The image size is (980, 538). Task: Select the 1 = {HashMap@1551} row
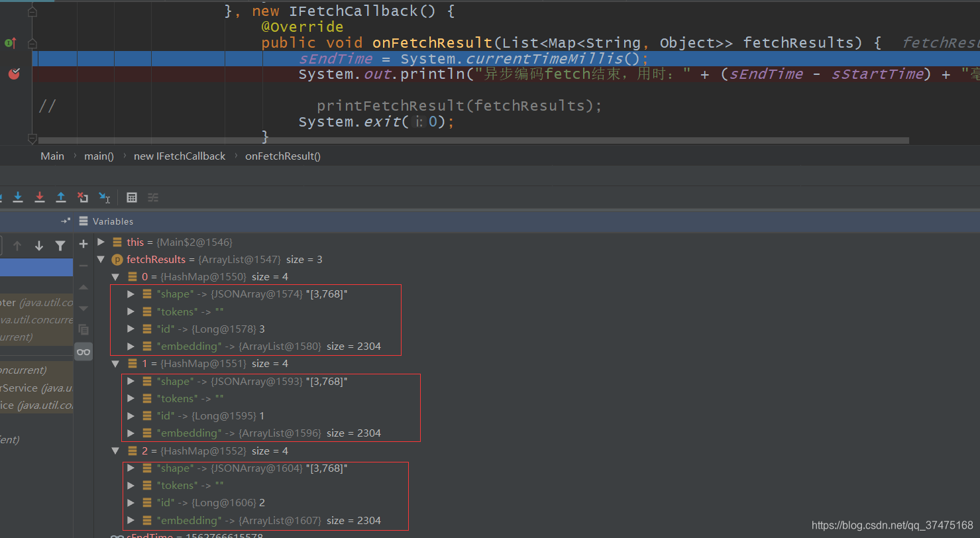[215, 363]
